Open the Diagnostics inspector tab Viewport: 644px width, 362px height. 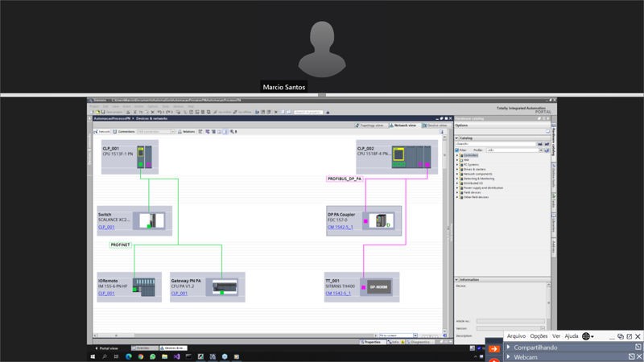[x=419, y=342]
